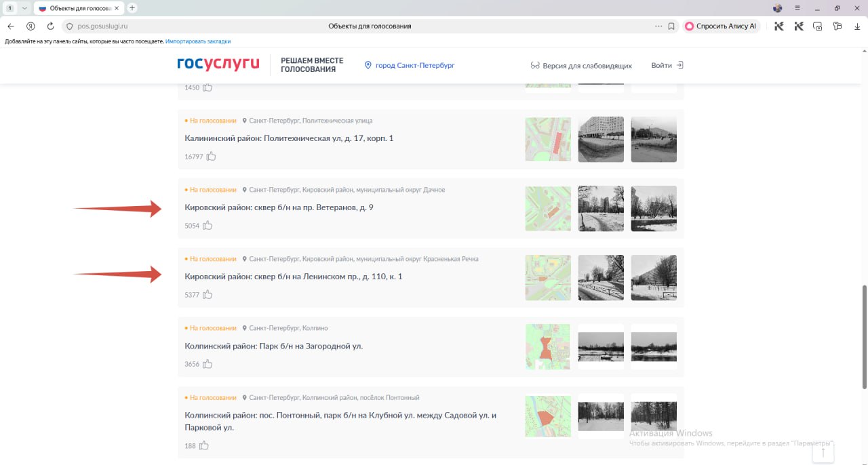Open a new browser tab
868x465 pixels.
pos(132,8)
